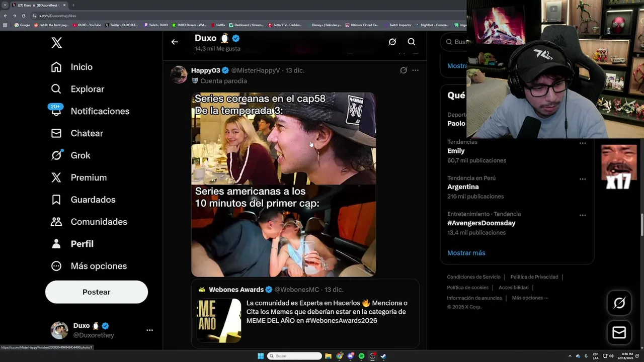Viewport: 644px width, 362px height.
Task: Open Condiciones de Servicio link
Action: coord(474,277)
